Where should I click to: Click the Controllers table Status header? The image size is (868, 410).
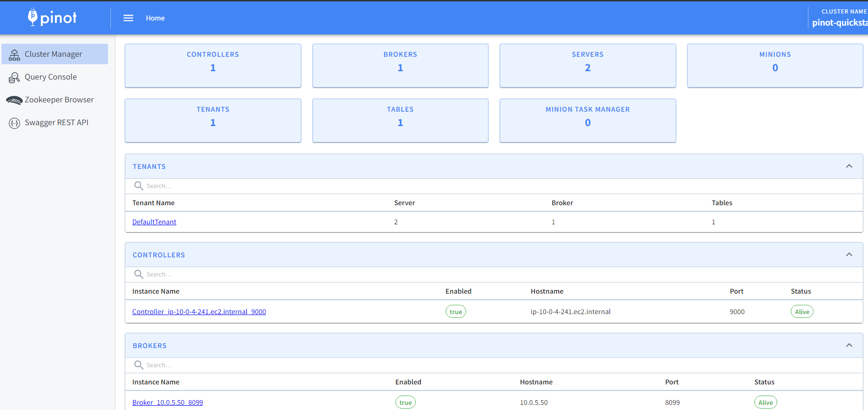point(800,291)
